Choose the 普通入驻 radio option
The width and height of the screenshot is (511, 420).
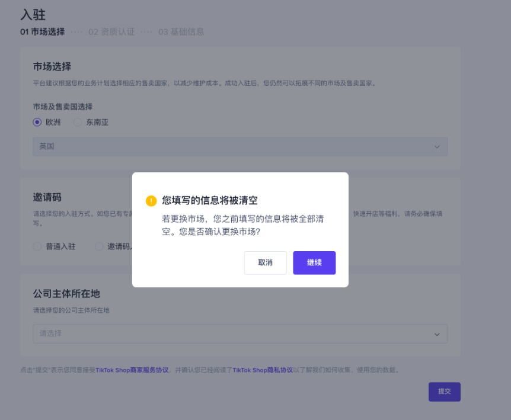pyautogui.click(x=37, y=246)
